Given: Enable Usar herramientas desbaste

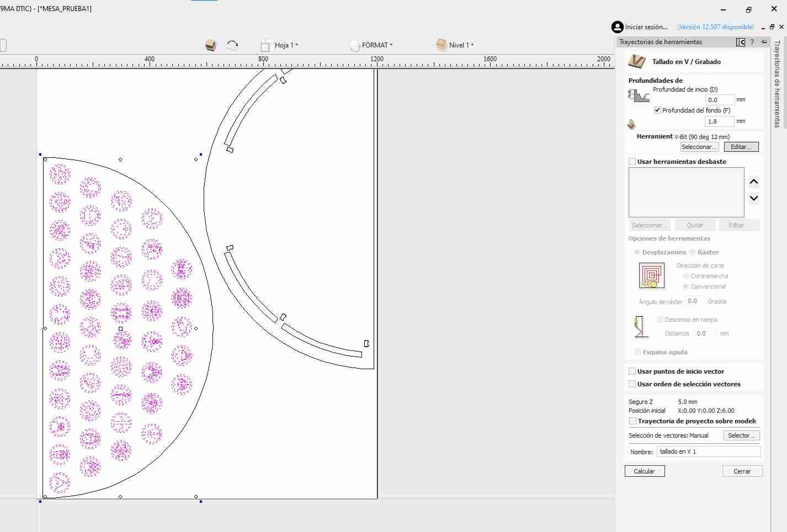Looking at the screenshot, I should point(632,162).
